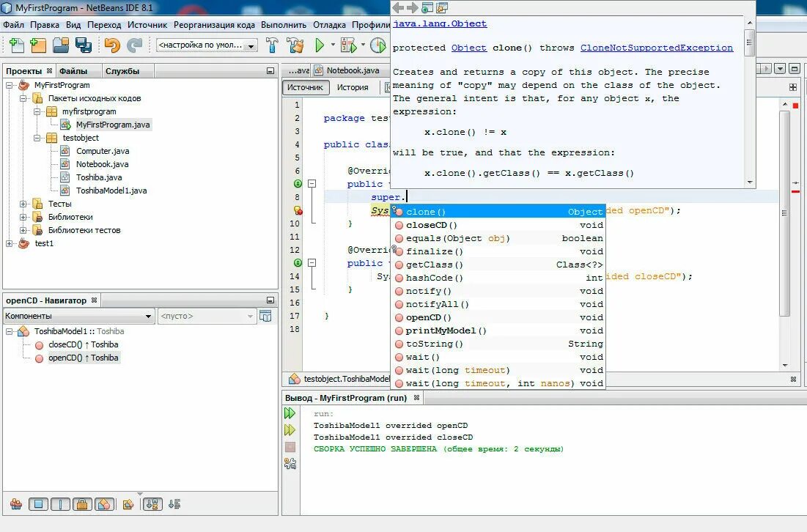The height and width of the screenshot is (532, 807).
Task: Click the New Project toolbar icon
Action: 38,45
